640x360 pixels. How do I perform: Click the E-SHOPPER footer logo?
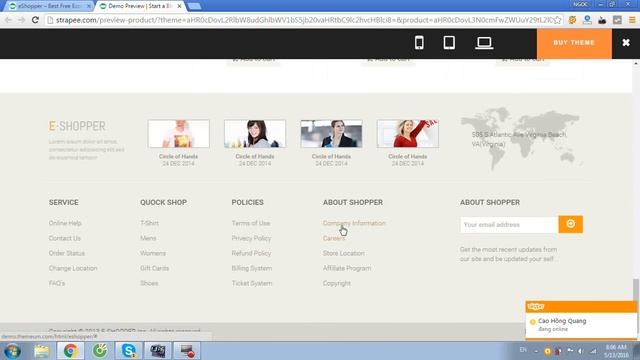click(77, 126)
